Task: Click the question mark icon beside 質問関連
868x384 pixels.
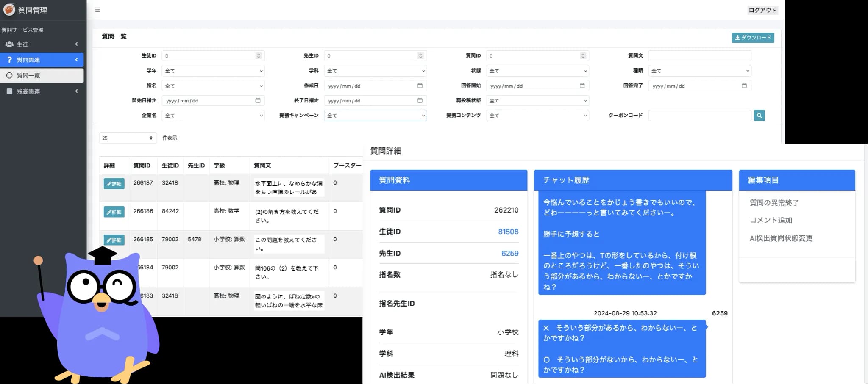Action: click(x=9, y=60)
